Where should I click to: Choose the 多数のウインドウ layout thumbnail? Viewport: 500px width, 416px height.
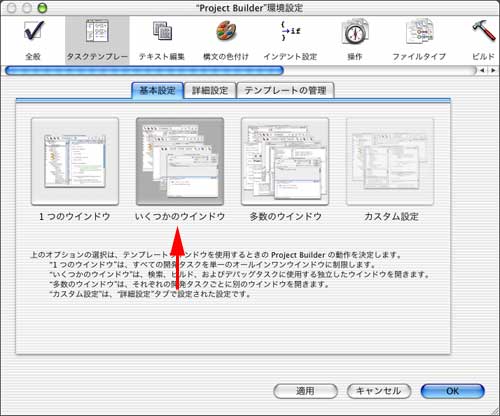(285, 161)
